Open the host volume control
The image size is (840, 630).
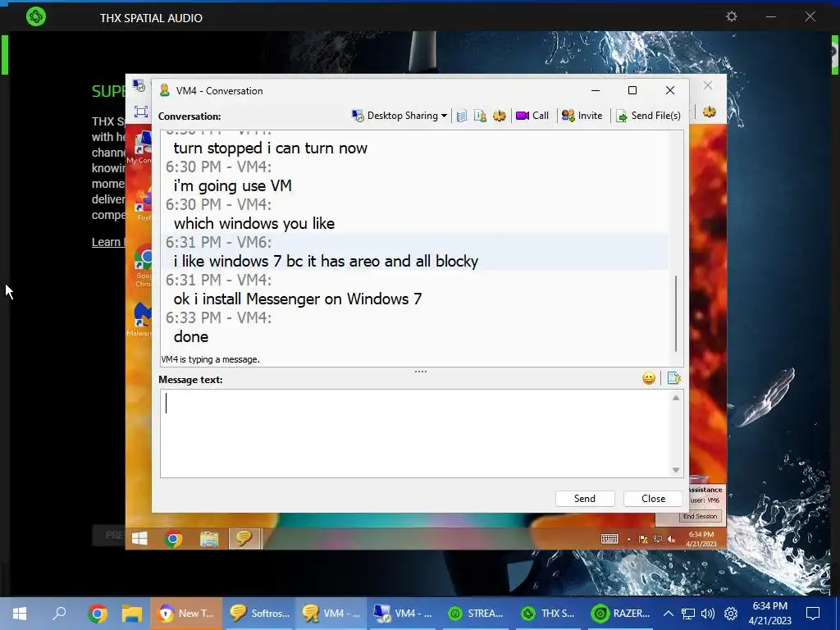(x=708, y=614)
